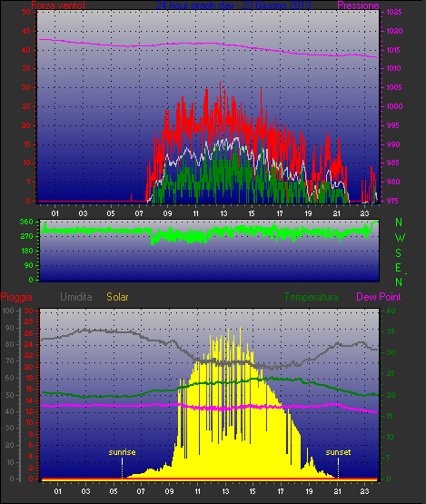Click hour 09 below the solar graph
Screen dimensions: 426x504
coord(169,491)
